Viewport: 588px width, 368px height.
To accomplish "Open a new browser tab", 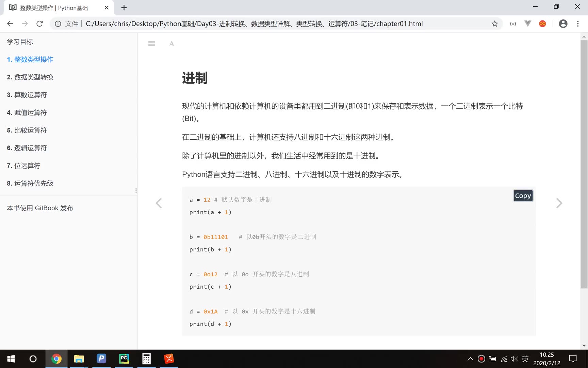I will pyautogui.click(x=124, y=7).
